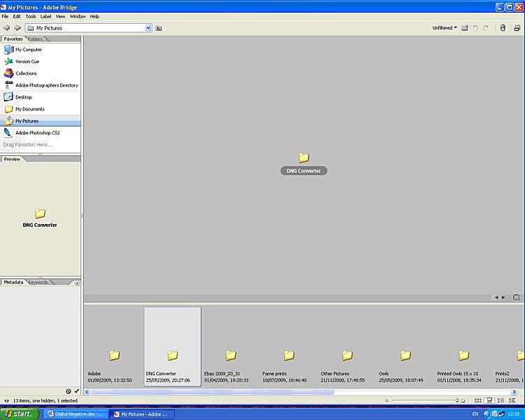Switch to Details view
The width and height of the screenshot is (525, 420).
(x=502, y=400)
